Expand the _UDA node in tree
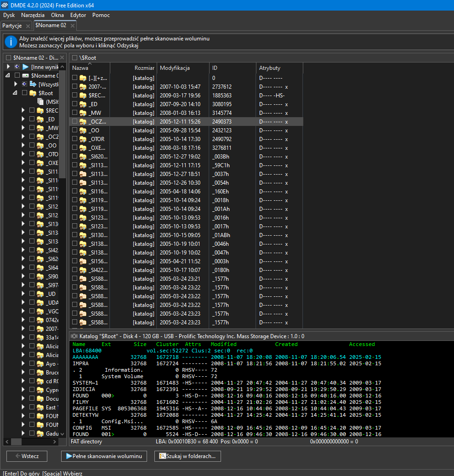 coord(23,302)
